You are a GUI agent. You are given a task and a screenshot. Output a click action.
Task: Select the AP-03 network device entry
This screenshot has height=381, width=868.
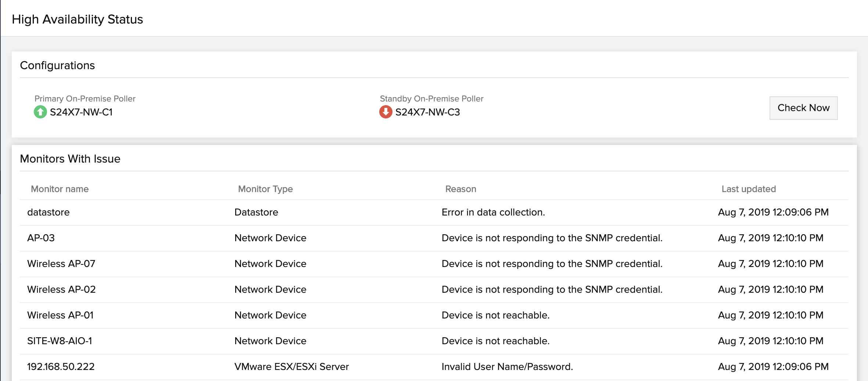pyautogui.click(x=41, y=238)
